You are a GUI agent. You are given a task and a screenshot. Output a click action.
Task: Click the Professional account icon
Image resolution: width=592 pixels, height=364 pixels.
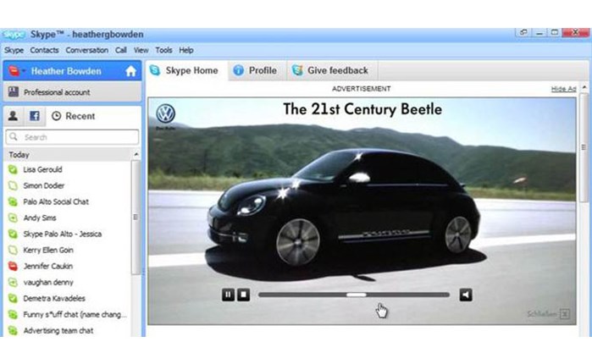tap(14, 91)
